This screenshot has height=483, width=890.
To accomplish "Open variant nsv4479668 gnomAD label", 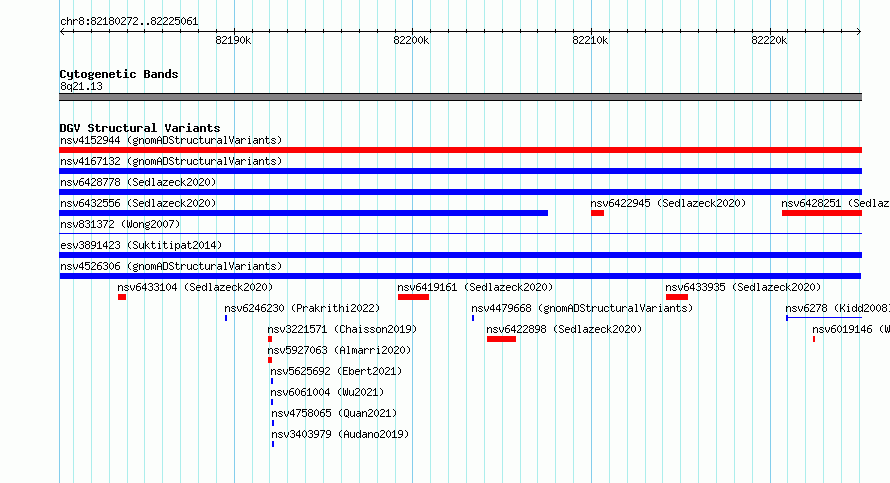I will (582, 308).
